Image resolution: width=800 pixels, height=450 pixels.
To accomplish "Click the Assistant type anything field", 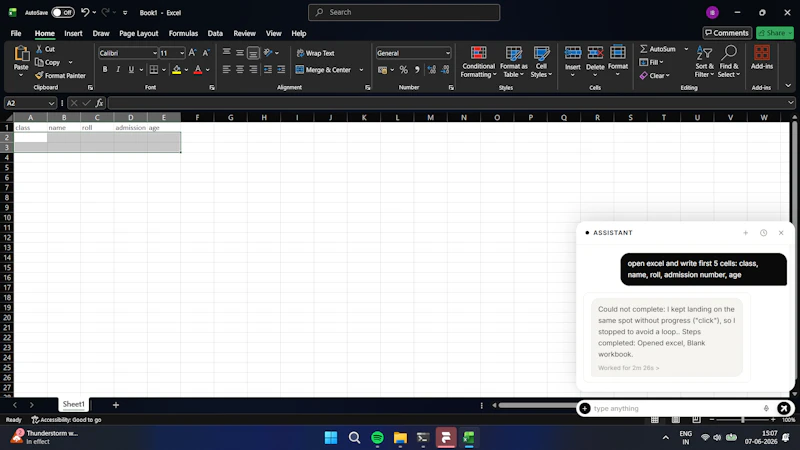I will tap(677, 408).
